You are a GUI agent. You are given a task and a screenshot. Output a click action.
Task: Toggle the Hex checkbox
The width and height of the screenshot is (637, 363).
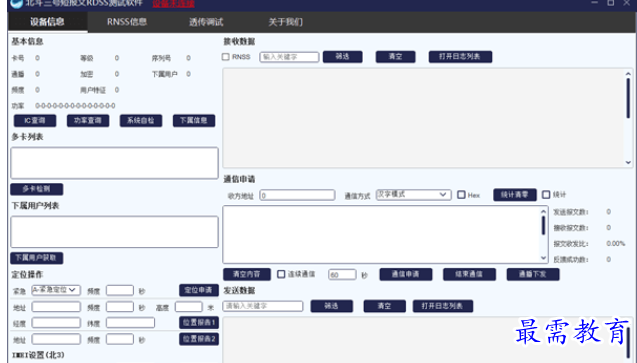(461, 195)
